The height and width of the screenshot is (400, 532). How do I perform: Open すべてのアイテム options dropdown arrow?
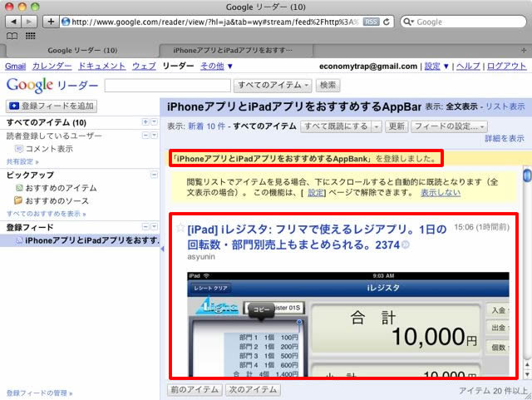(x=154, y=122)
